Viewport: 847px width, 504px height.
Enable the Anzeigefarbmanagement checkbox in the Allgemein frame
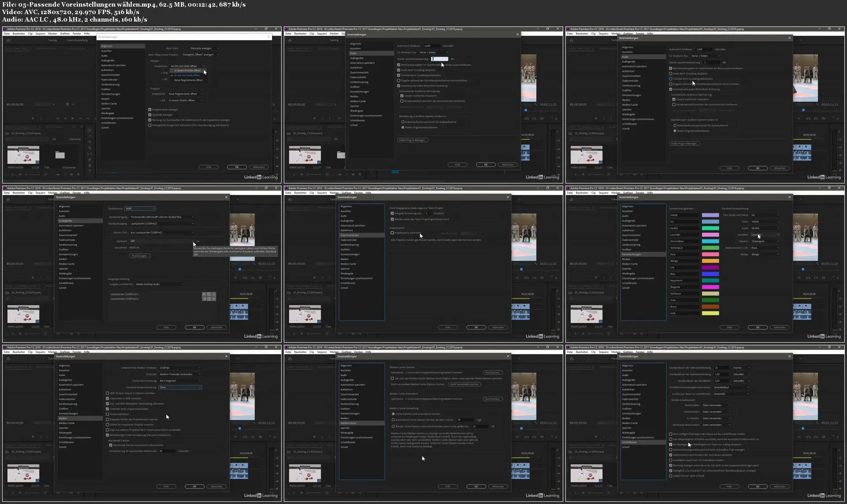[150, 125]
